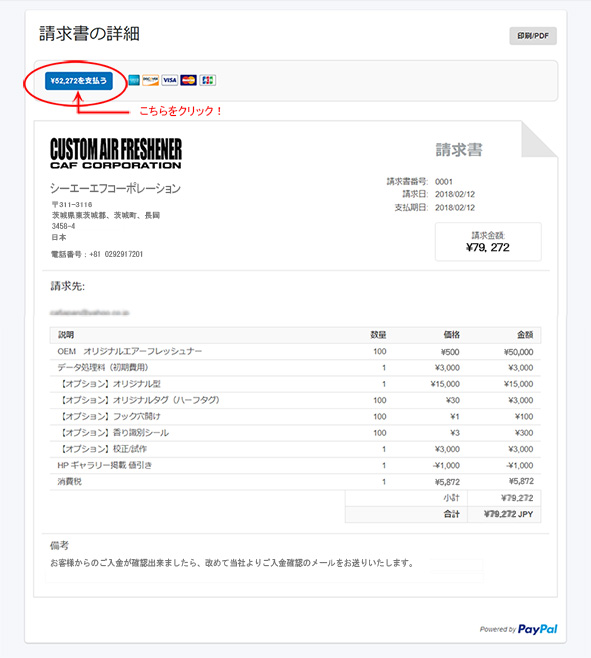Select the American Express card icon
Viewport: 591px width, 658px height.
(x=134, y=80)
